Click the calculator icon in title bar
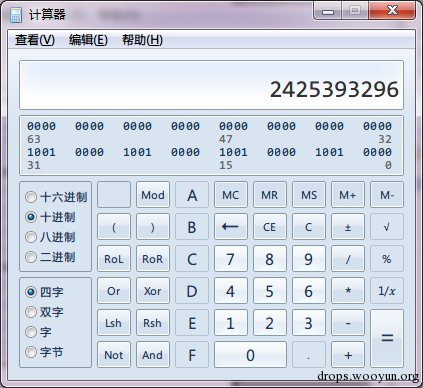This screenshot has height=388, width=423. pos(16,15)
